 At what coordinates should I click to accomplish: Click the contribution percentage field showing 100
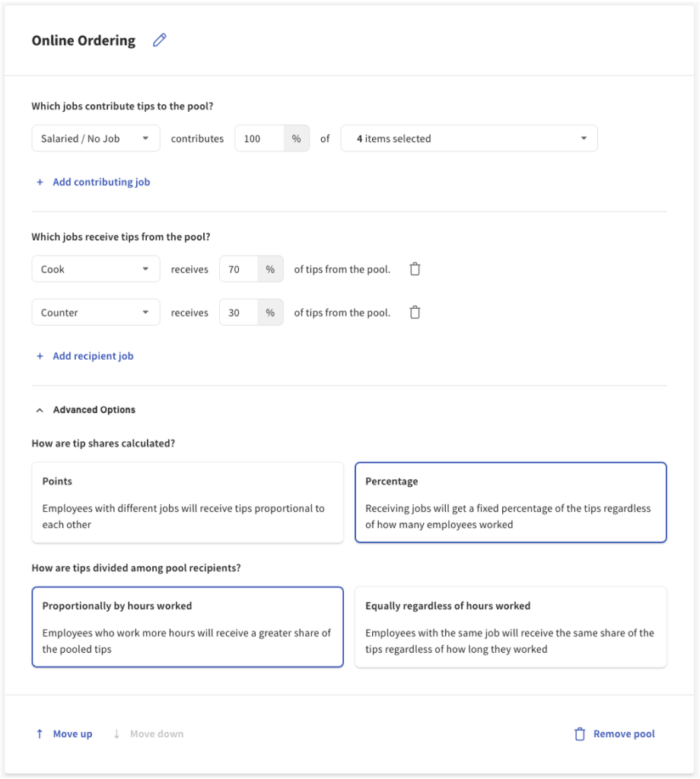point(259,139)
